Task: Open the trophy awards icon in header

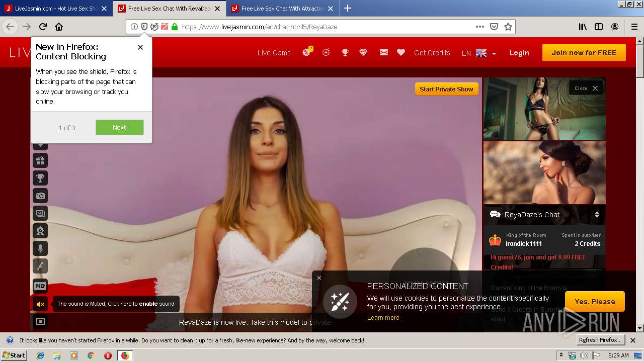Action: pos(345,52)
